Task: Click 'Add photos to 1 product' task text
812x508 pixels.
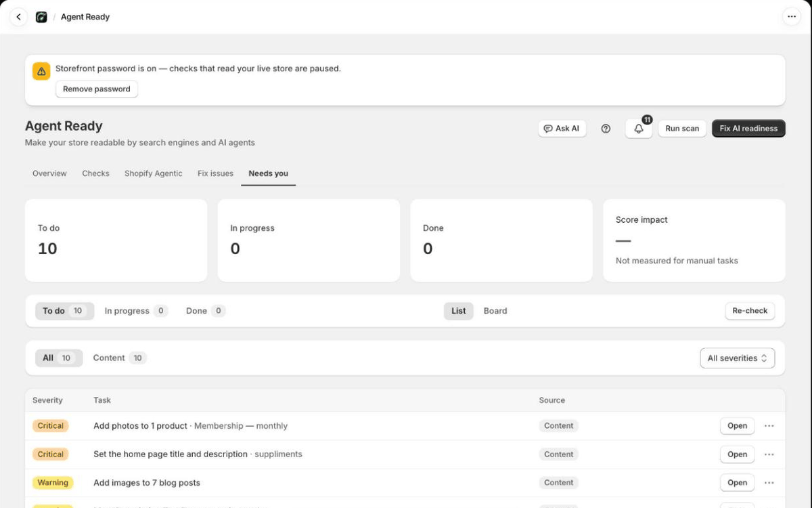Action: pos(140,426)
